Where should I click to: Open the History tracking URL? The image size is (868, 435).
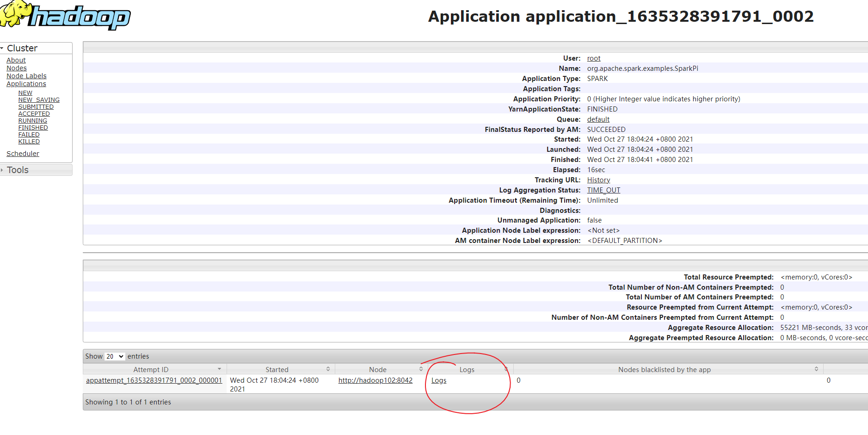pyautogui.click(x=599, y=180)
